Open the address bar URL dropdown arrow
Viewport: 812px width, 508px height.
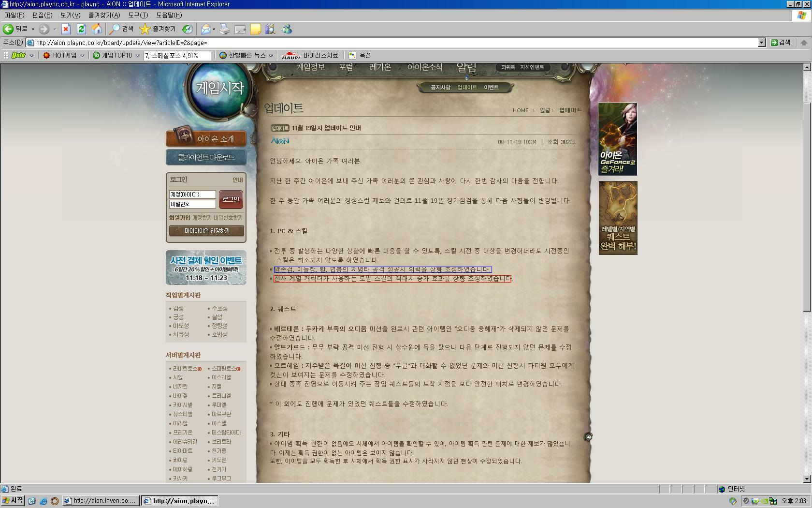761,43
